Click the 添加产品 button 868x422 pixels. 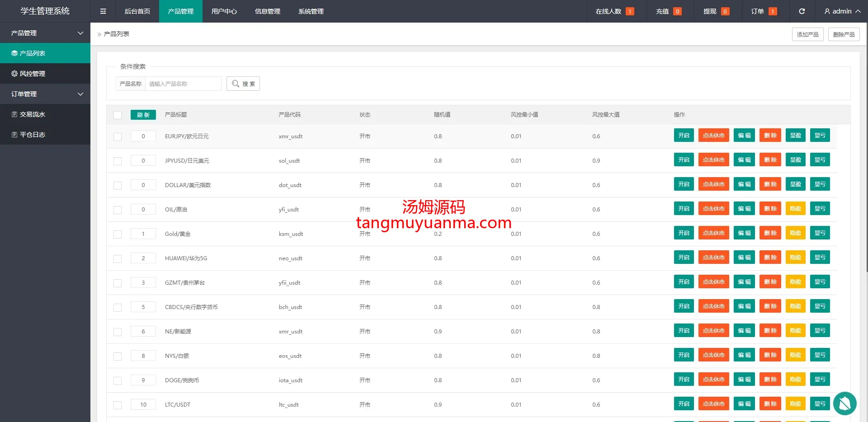(x=807, y=34)
